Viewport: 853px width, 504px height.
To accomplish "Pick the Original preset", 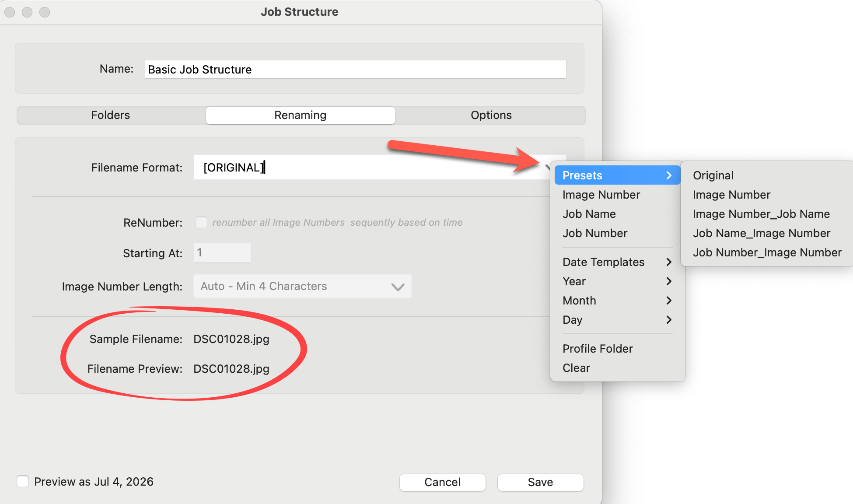I will pos(713,175).
